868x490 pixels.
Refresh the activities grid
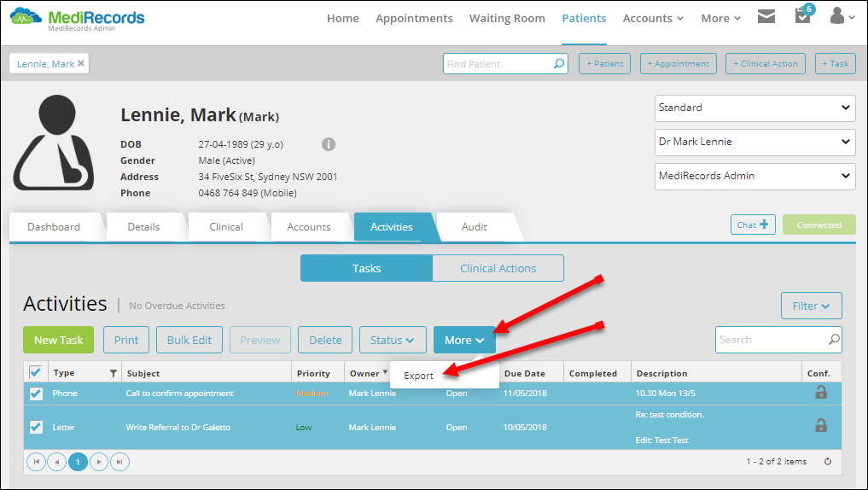point(828,461)
